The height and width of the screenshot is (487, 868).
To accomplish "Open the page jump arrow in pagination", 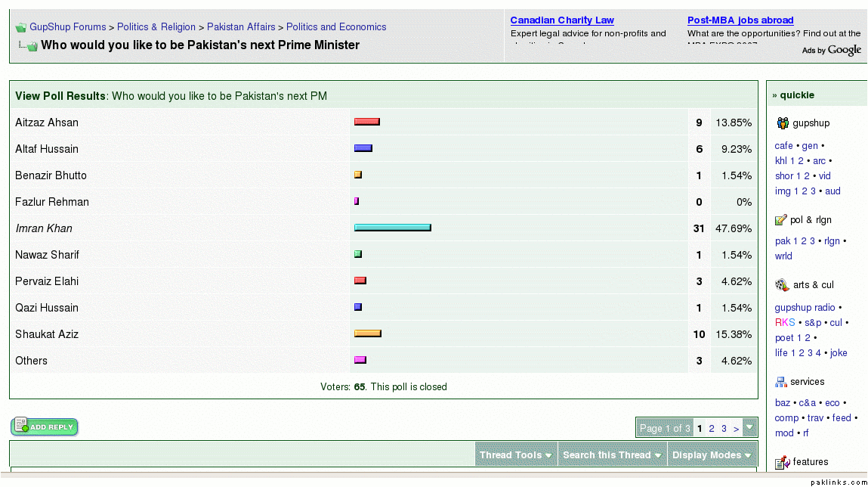I will 749,428.
